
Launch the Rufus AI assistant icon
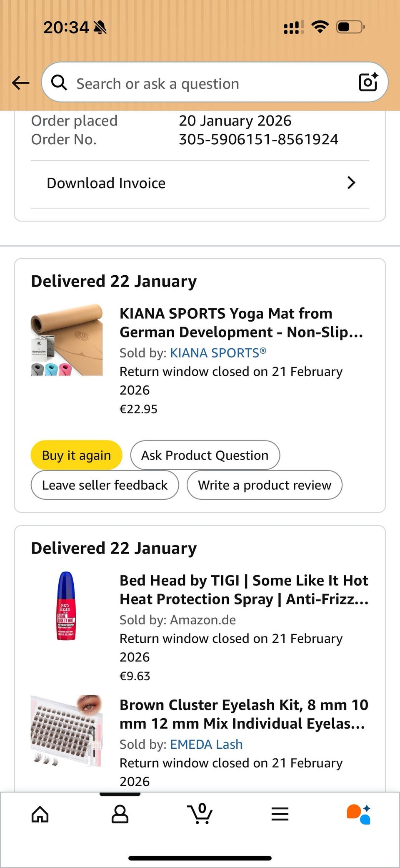[x=359, y=814]
